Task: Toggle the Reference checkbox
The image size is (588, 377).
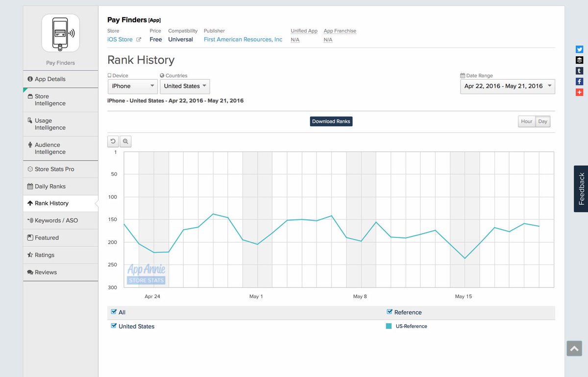Action: click(x=390, y=312)
